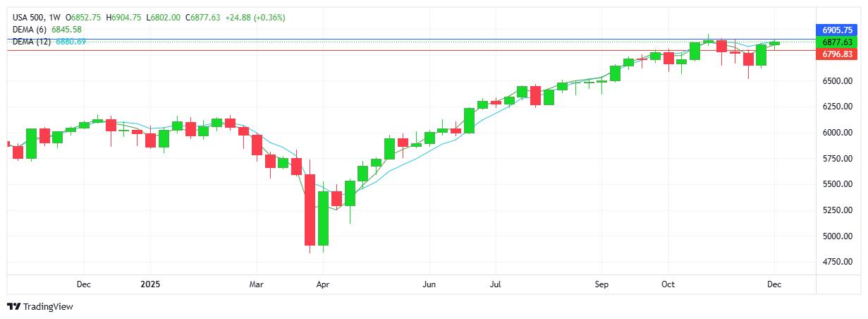Screen dimensions: 868x319
Task: Select the Oct marker on time axis
Action: (668, 284)
